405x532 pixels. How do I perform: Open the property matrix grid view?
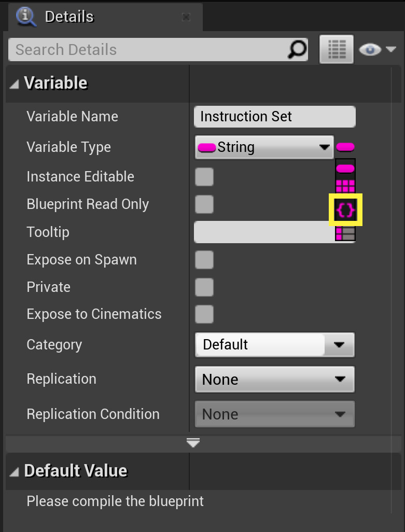coord(337,50)
